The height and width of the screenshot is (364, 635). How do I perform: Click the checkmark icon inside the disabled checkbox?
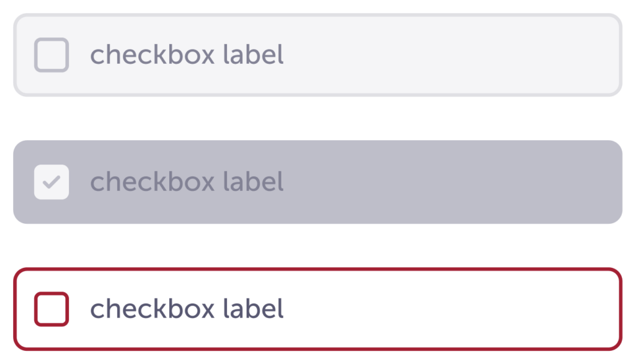[x=52, y=182]
